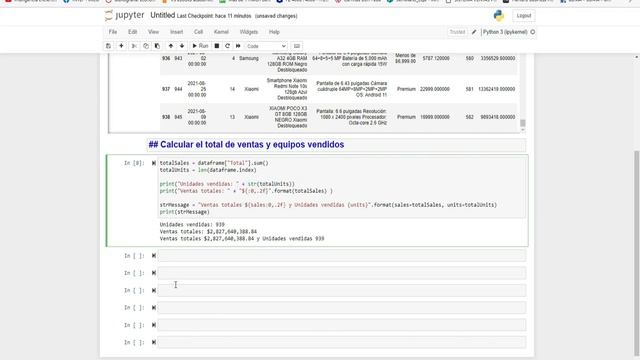Click the output table's vertical scrollbar thumb
This screenshot has height=360, width=640.
522,123
